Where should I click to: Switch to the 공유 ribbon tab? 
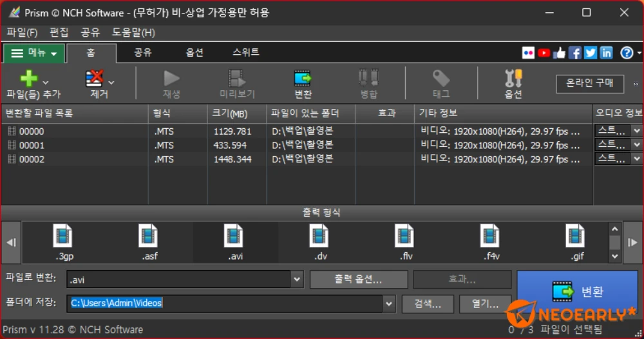point(143,52)
